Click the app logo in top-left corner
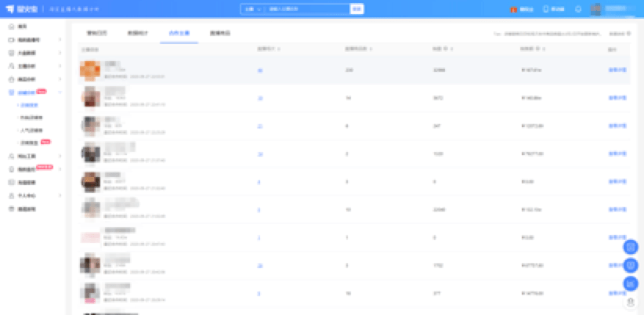 pos(16,9)
